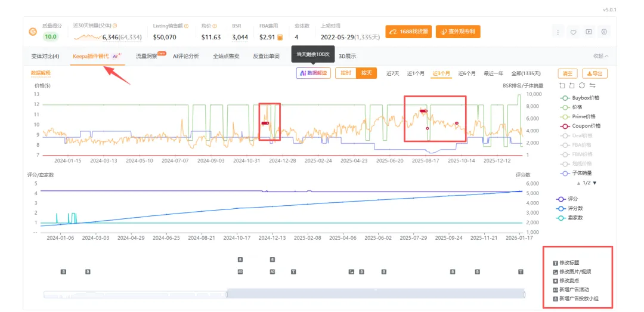The height and width of the screenshot is (312, 644).
Task: Select the 最近一年 time range
Action: click(493, 73)
